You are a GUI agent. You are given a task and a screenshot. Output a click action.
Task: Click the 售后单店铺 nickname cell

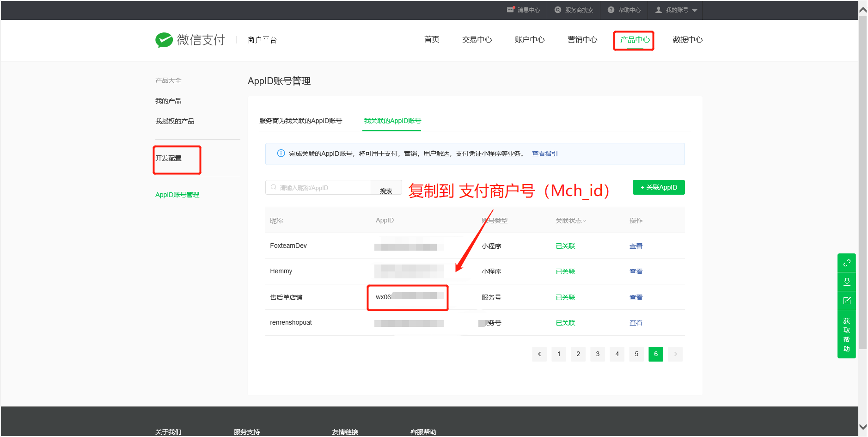286,297
